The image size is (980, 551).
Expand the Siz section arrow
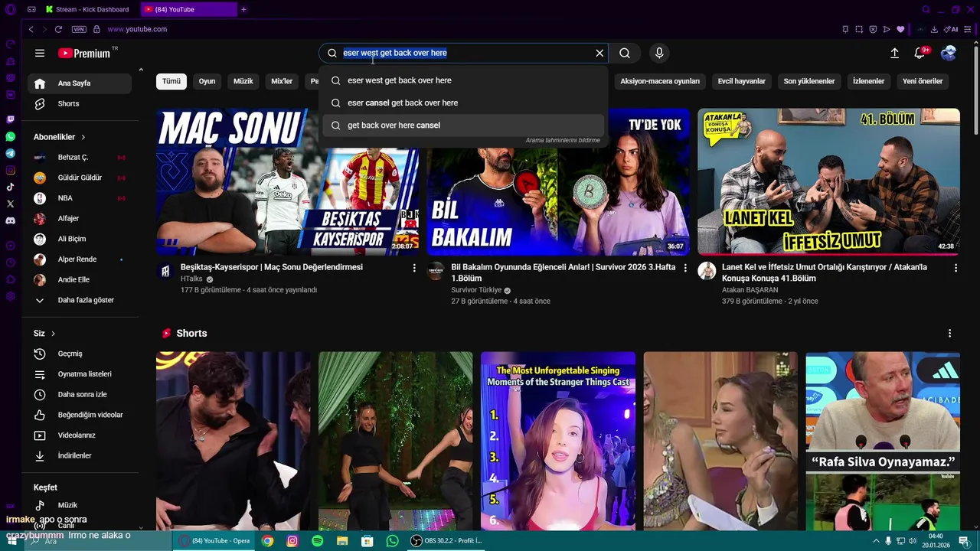click(x=53, y=334)
